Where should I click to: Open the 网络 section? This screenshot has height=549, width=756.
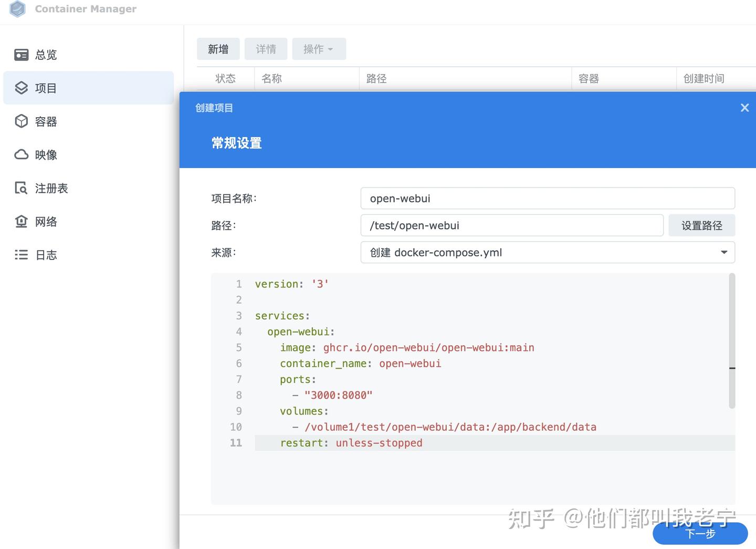click(x=88, y=221)
